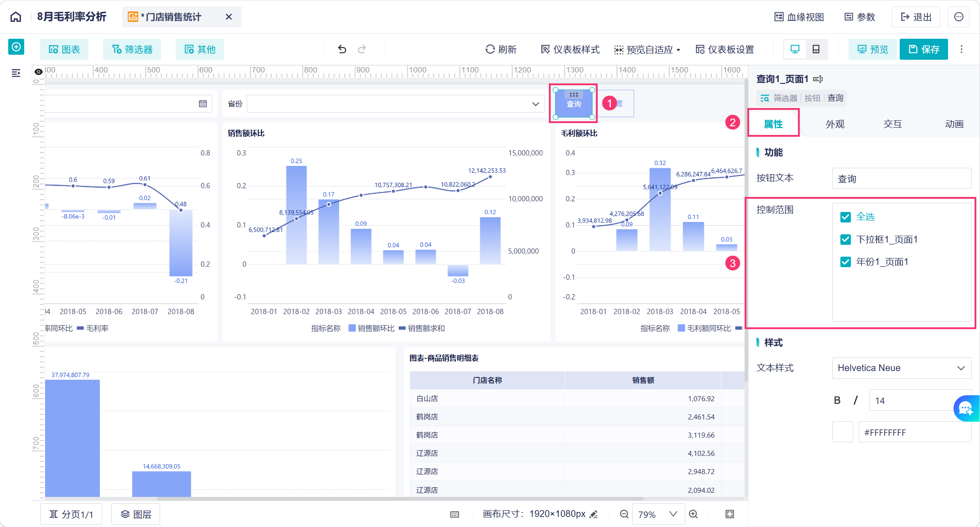
Task: Select the 白山店 table cell
Action: (487, 398)
